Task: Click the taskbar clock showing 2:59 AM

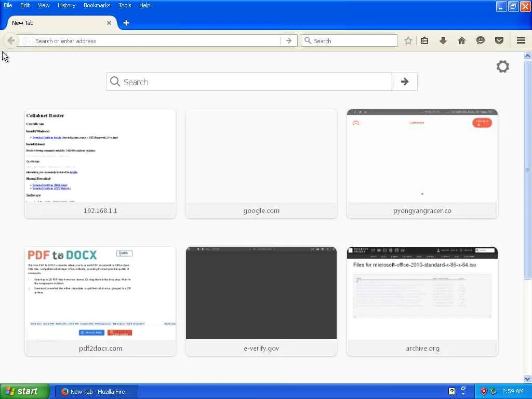Action: click(x=513, y=391)
